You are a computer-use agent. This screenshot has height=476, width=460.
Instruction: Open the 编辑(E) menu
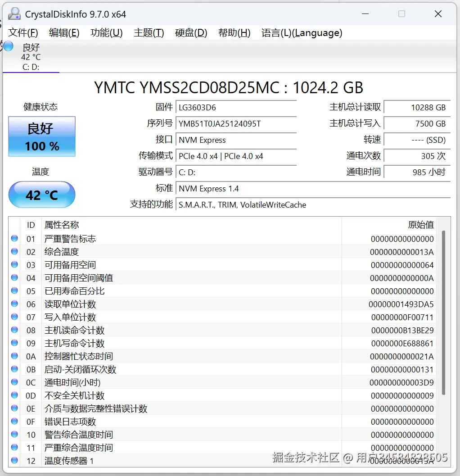[x=64, y=33]
